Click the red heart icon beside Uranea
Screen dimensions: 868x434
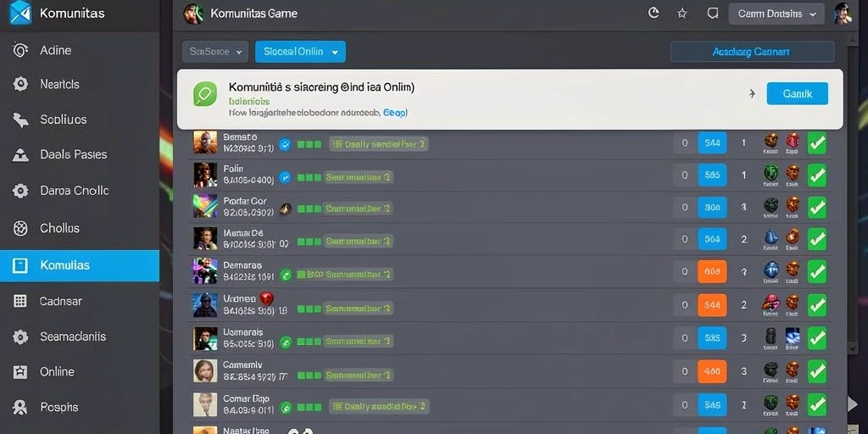point(267,299)
